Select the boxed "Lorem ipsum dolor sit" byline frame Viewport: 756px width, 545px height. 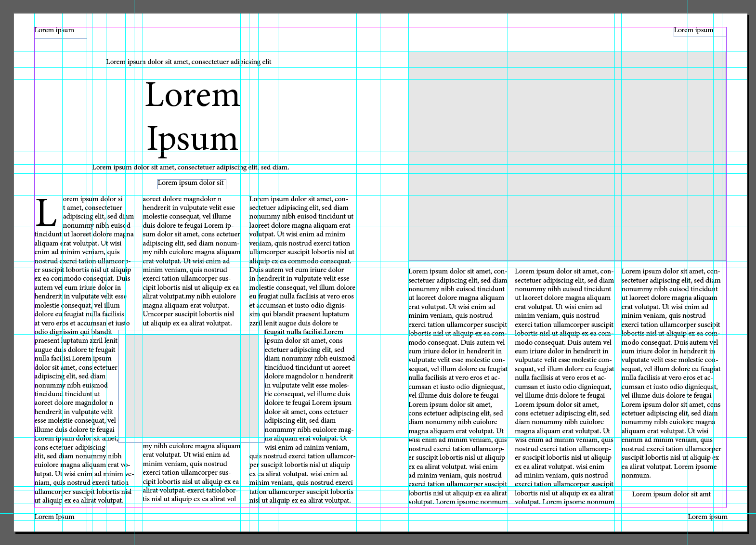[191, 183]
